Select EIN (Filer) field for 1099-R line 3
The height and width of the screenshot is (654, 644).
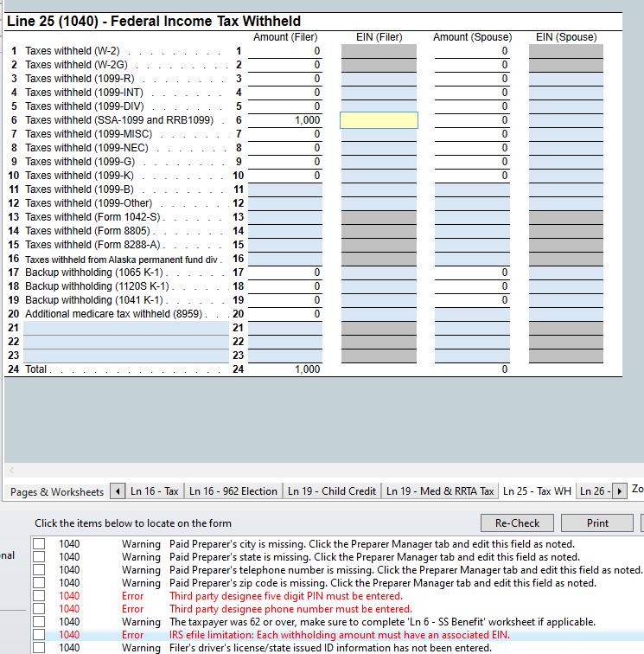(379, 79)
